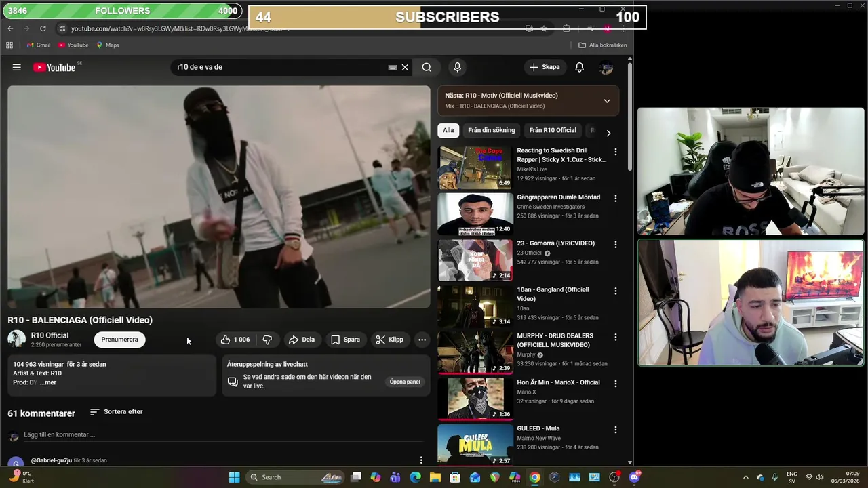Image resolution: width=868 pixels, height=488 pixels.
Task: Reload the page in Chrome
Action: (x=43, y=28)
